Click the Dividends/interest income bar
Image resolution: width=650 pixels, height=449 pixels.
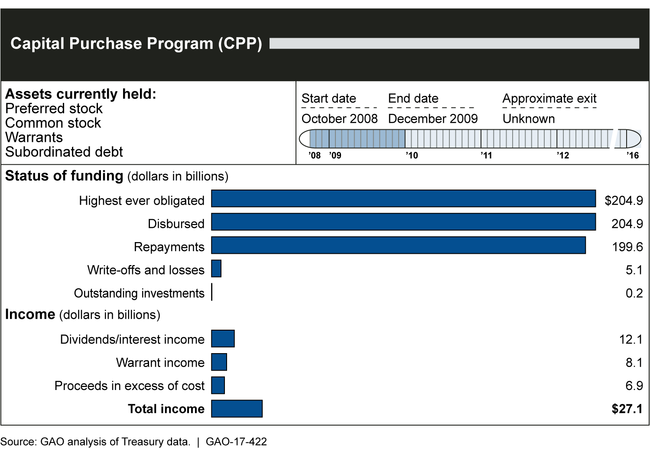(x=223, y=339)
